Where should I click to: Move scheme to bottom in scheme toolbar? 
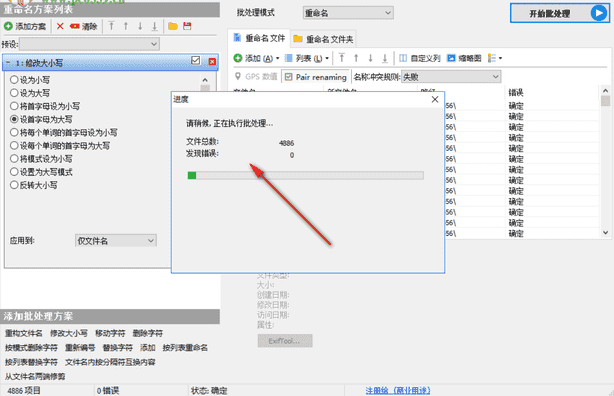coord(155,26)
